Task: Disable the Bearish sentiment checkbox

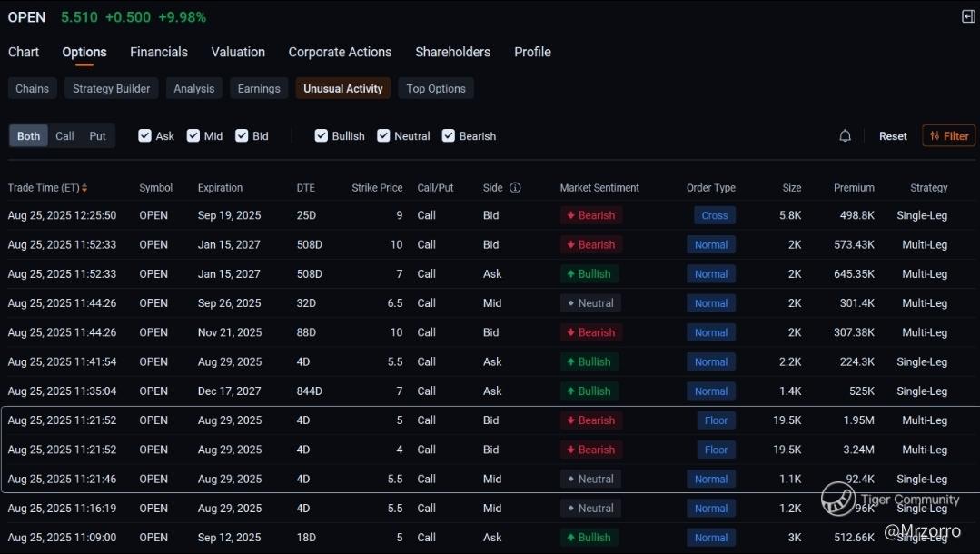Action: coord(449,136)
